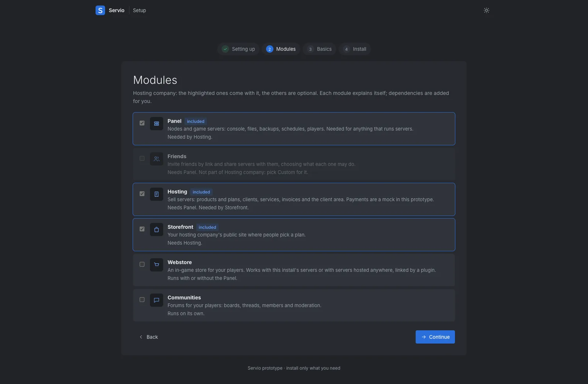Click the Friends people module icon
The image size is (588, 384).
157,159
